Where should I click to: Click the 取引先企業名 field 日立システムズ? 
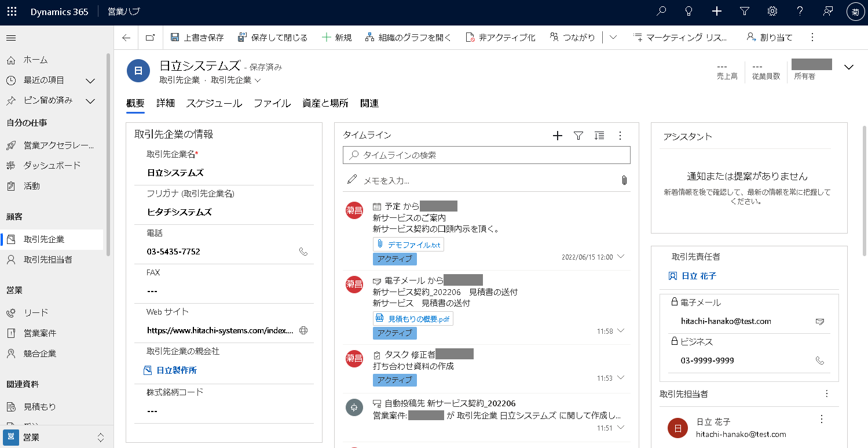coord(225,173)
